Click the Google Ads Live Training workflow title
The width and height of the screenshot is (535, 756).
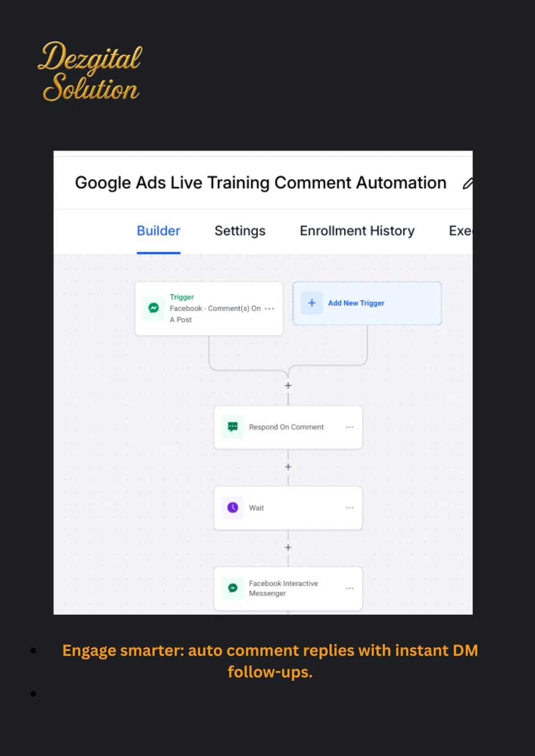coord(261,183)
